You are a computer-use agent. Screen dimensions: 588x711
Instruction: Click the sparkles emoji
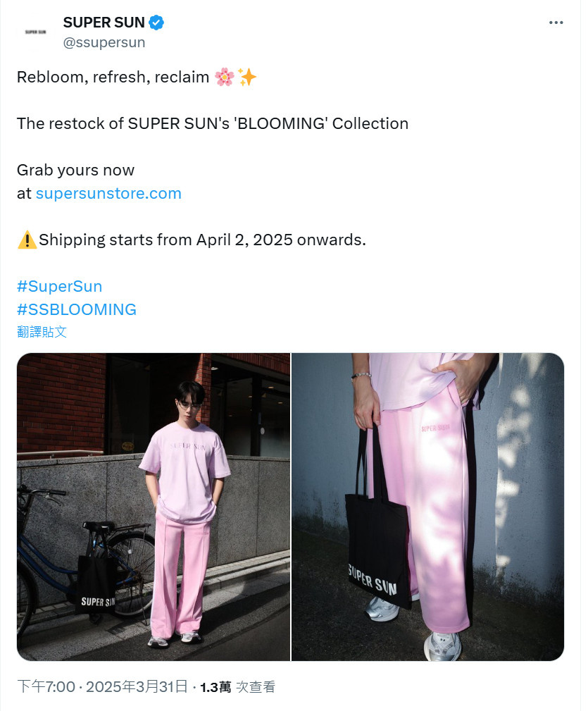click(247, 77)
